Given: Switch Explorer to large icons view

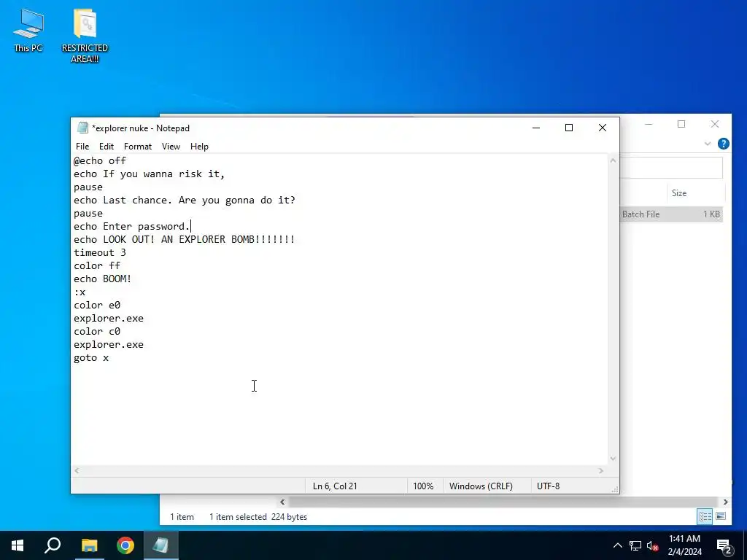Looking at the screenshot, I should point(720,516).
